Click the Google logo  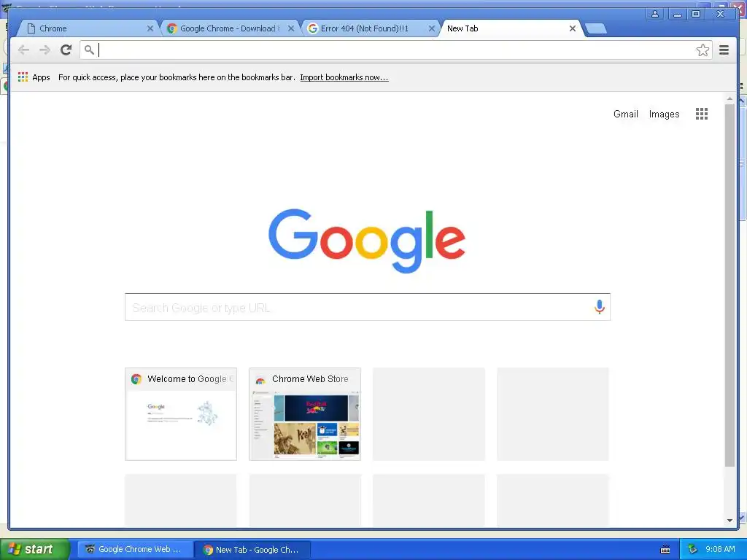(367, 241)
